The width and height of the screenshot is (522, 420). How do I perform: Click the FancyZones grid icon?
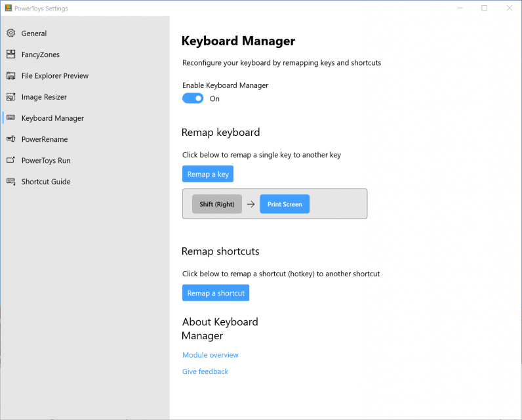click(11, 54)
